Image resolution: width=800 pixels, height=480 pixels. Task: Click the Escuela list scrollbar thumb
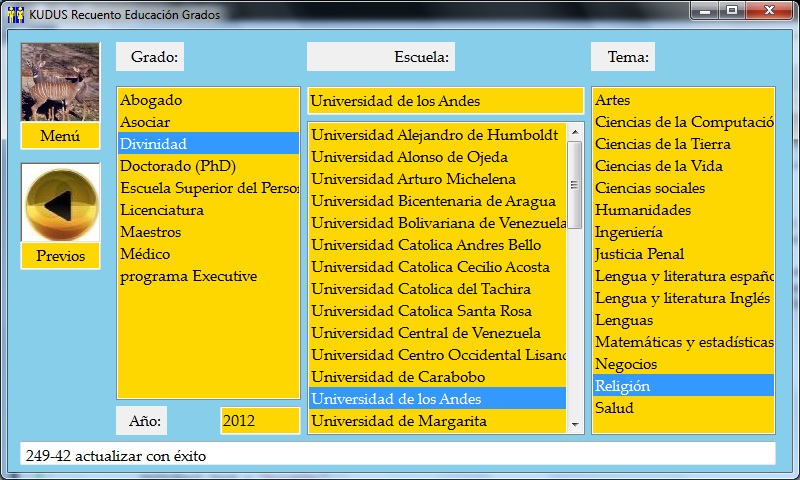pos(575,185)
